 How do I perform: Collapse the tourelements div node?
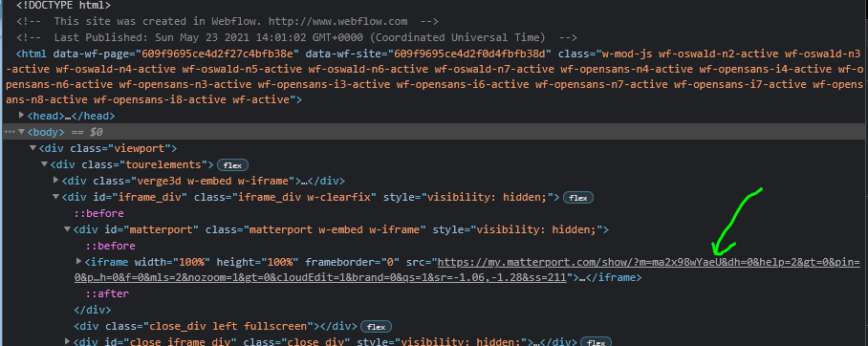coord(44,164)
